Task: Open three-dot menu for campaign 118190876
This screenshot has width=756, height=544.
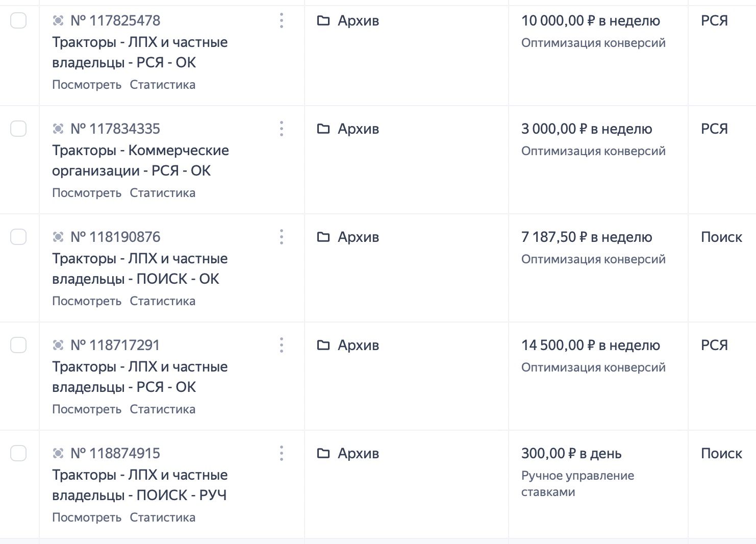Action: tap(282, 237)
